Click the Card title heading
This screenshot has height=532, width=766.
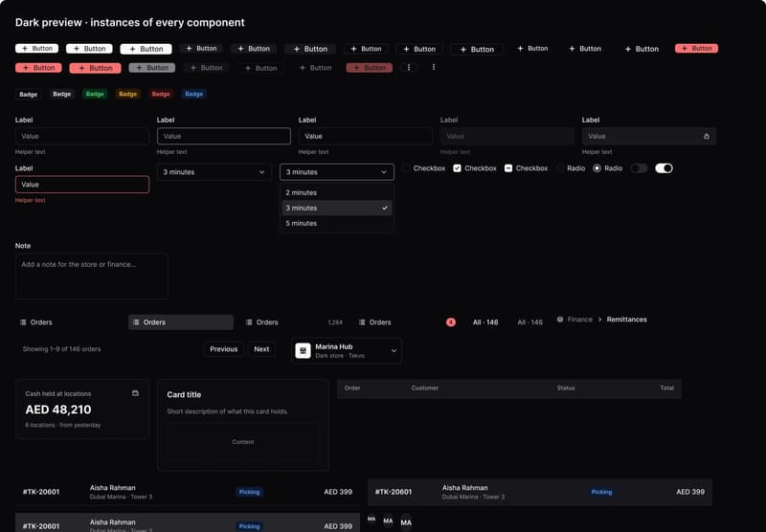click(x=184, y=394)
